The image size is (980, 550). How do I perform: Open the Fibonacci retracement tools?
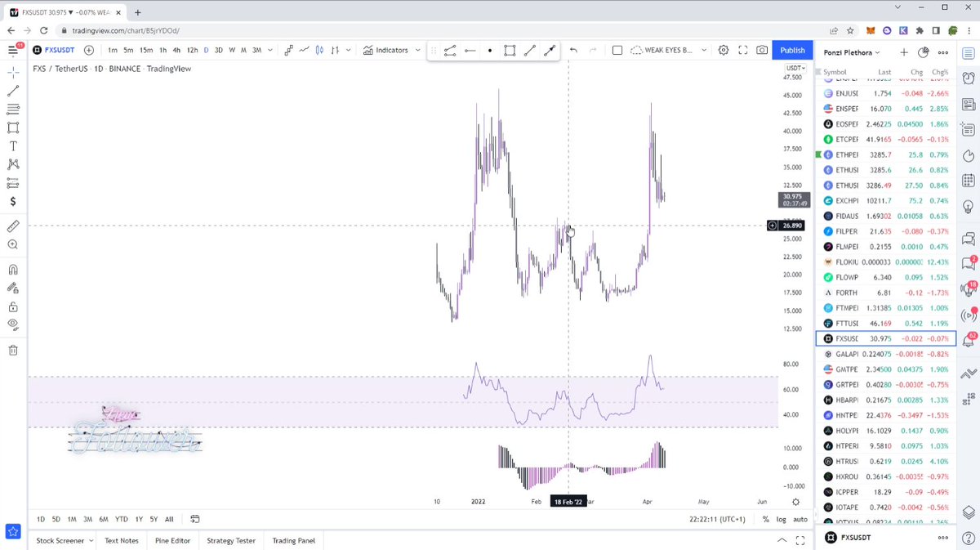pos(13,110)
